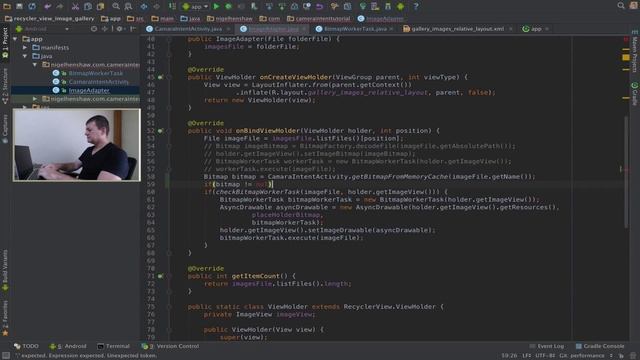Open the Build Variants side panel
Screen dimensions: 640x360
(5, 269)
